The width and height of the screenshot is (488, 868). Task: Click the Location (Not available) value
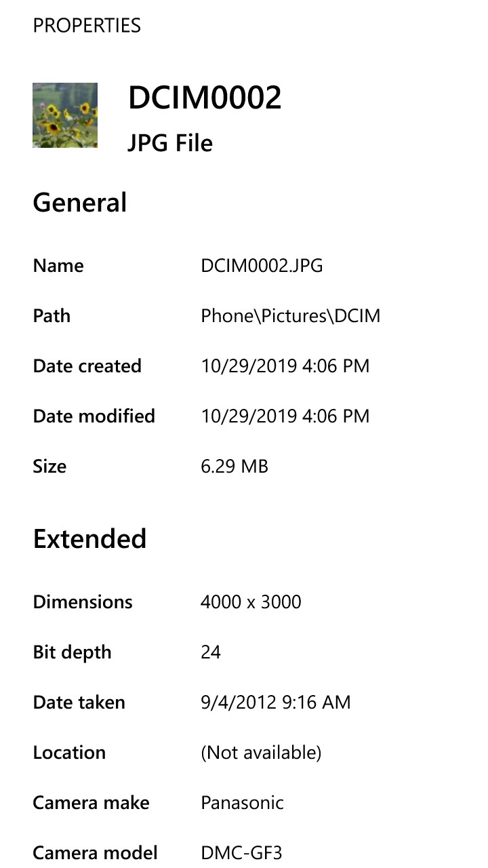(x=261, y=753)
